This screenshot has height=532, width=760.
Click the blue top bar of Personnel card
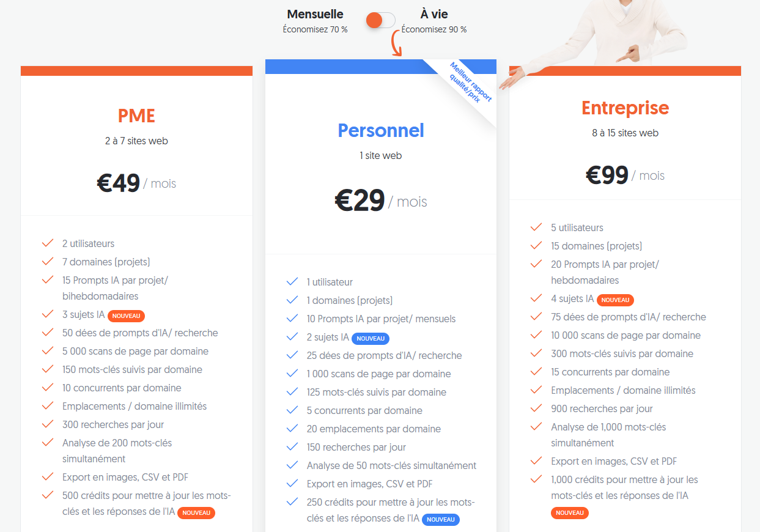click(x=342, y=67)
